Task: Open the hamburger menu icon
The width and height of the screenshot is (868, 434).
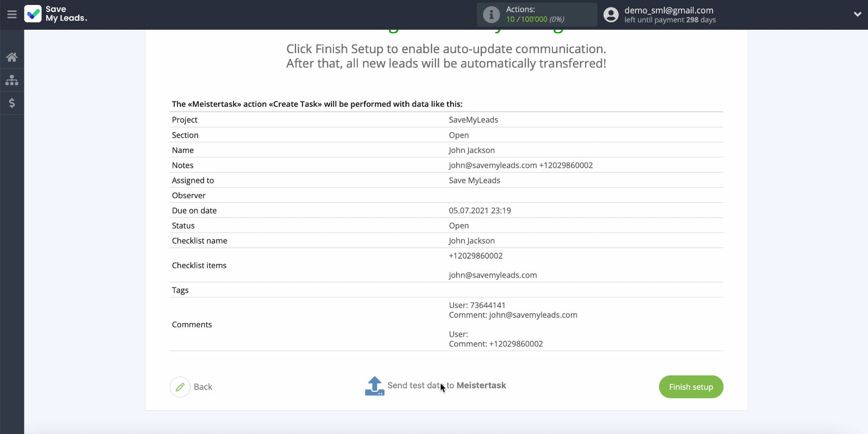Action: click(12, 14)
